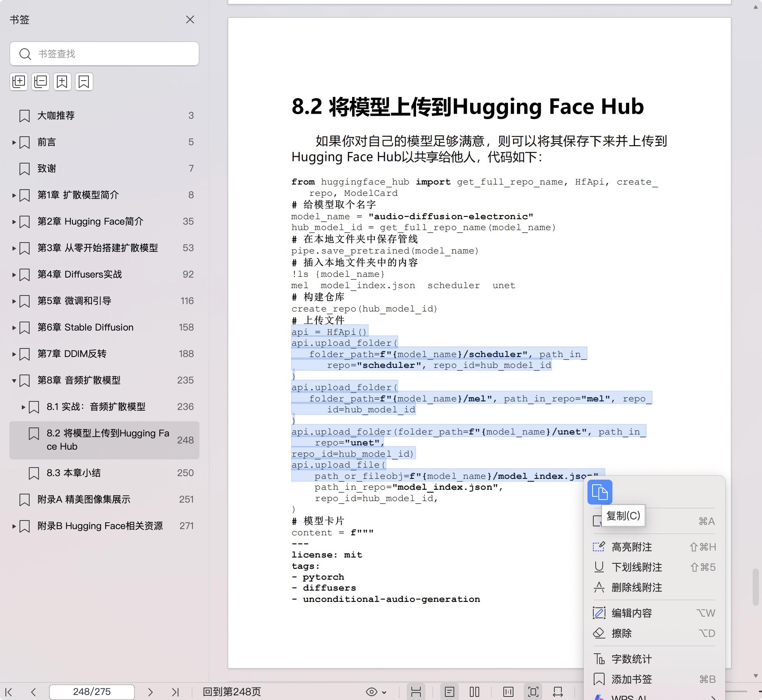Viewport: 762px width, 700px height.
Task: Select 下划线附注 from the context menu
Action: (x=654, y=567)
